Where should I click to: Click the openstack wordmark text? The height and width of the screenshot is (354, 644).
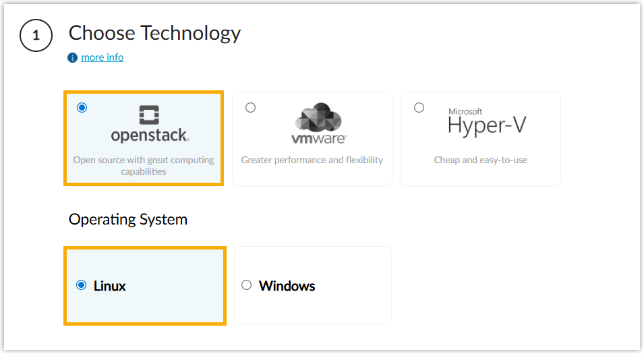(x=150, y=136)
